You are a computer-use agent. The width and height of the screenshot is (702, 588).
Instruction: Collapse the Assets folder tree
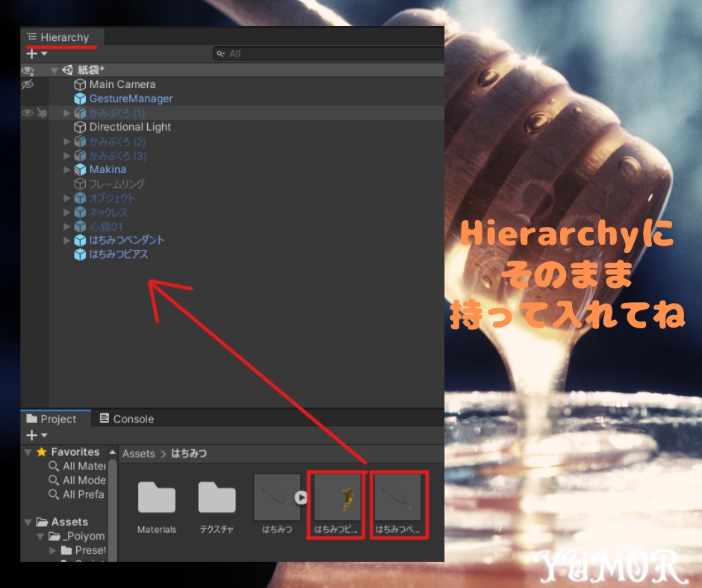(x=28, y=522)
